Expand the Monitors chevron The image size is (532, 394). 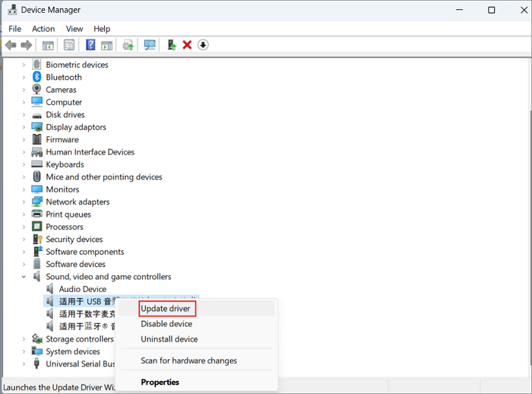(24, 189)
